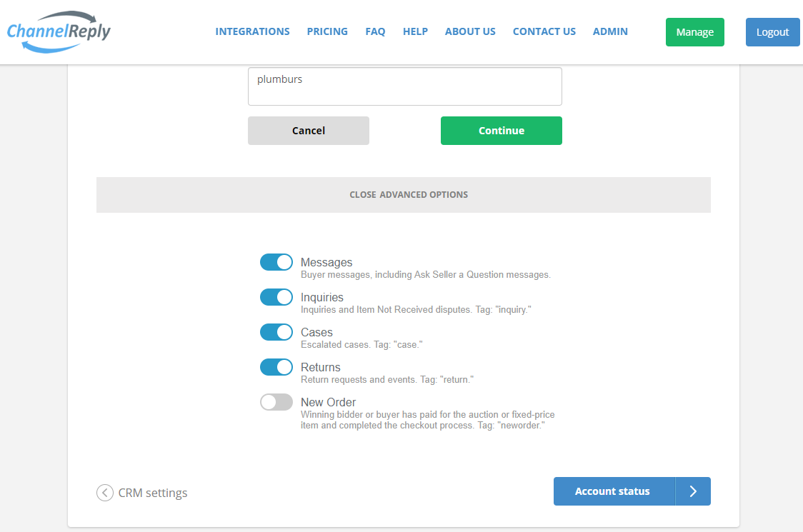Open the Admin section
The width and height of the screenshot is (803, 532).
[x=610, y=31]
